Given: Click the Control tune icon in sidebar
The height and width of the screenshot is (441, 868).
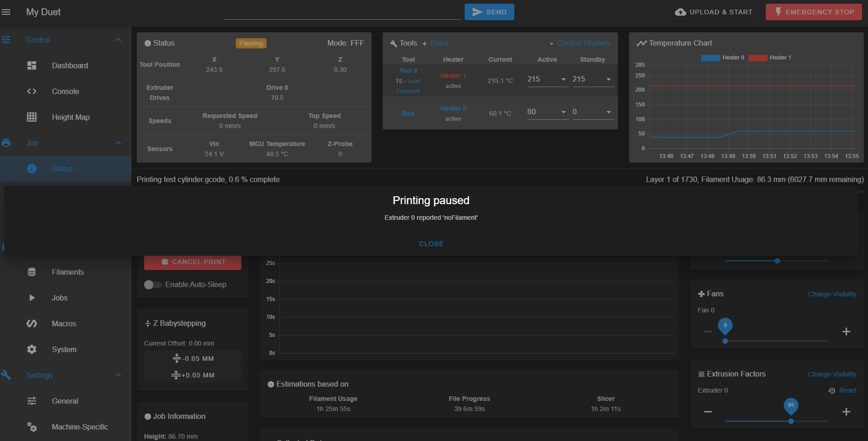Looking at the screenshot, I should coord(6,40).
